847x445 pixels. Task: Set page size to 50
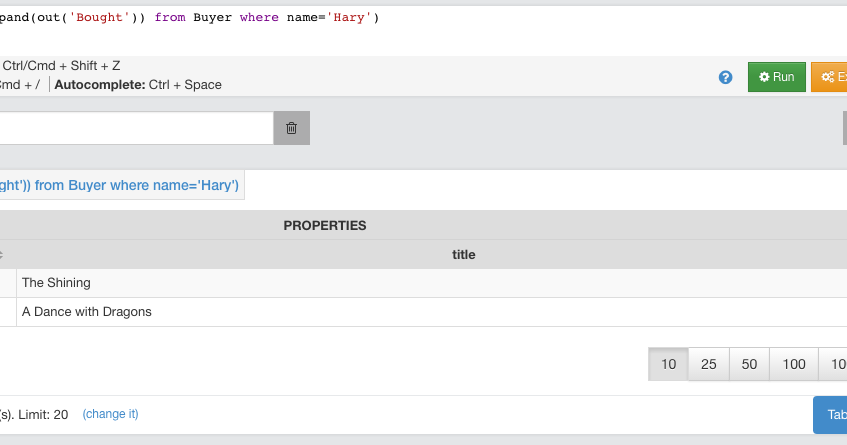749,364
